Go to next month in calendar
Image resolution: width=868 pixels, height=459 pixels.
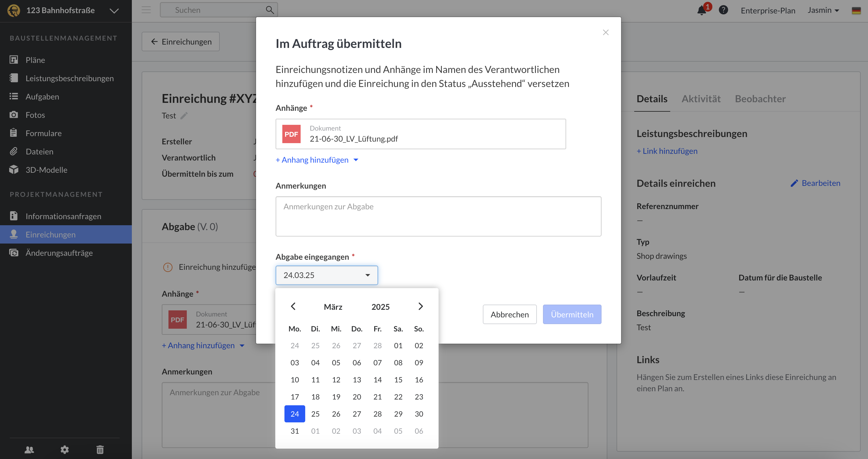(421, 306)
